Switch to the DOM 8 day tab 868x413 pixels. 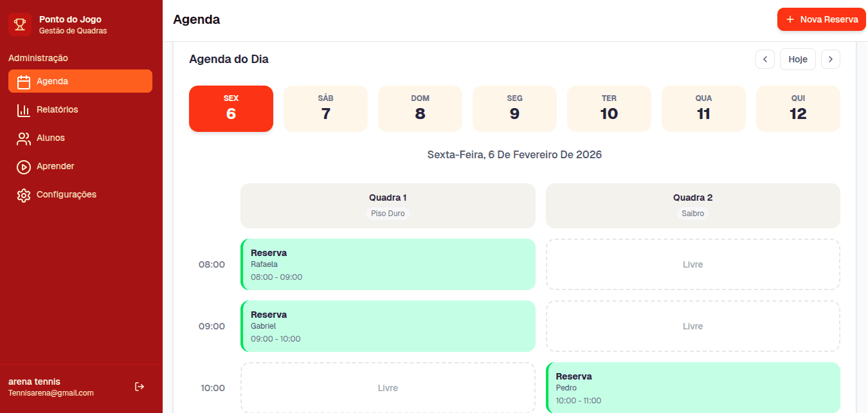(x=420, y=108)
